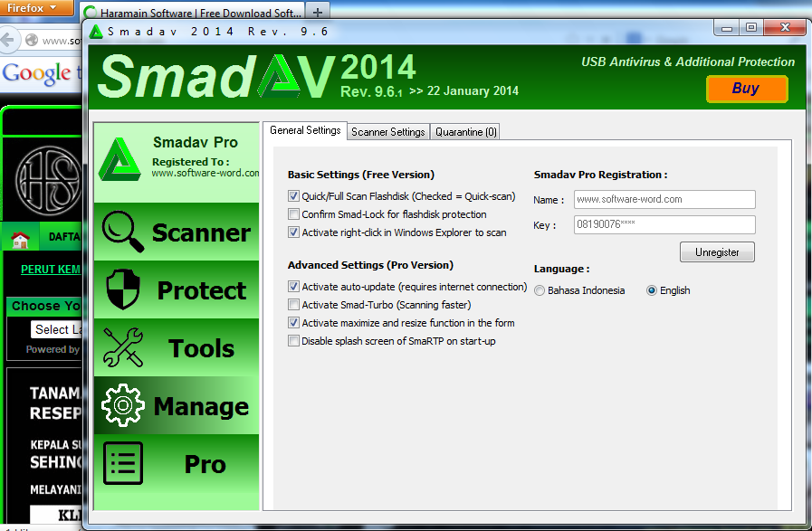The height and width of the screenshot is (531, 812).
Task: Click the Scanner label in sidebar
Action: (x=202, y=232)
